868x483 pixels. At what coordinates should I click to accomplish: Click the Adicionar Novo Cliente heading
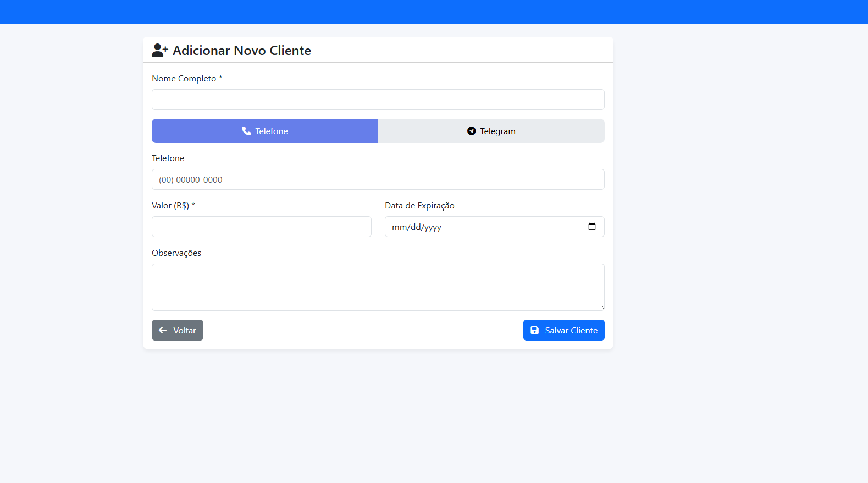242,51
